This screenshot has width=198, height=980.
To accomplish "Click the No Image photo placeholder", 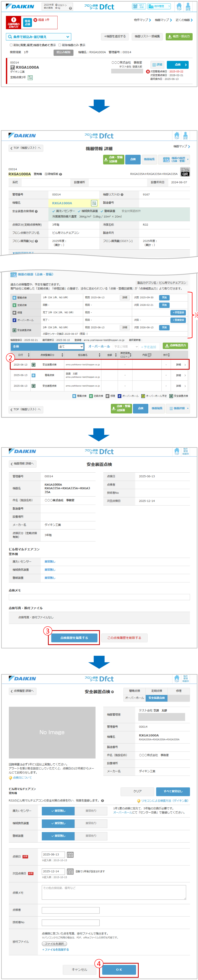I will coord(52,732).
